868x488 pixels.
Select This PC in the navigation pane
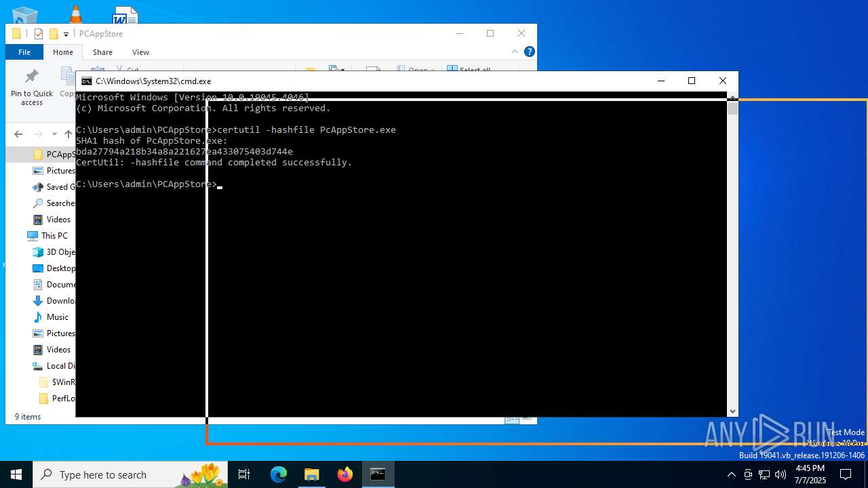47,236
